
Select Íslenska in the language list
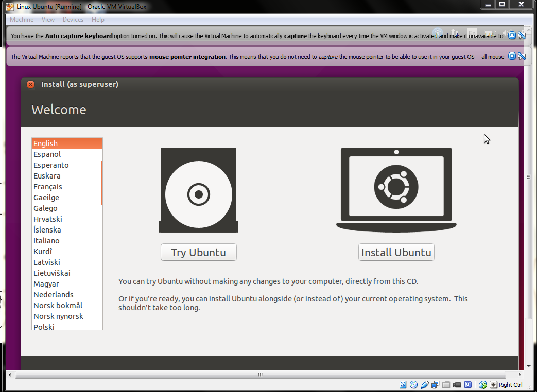pos(67,230)
